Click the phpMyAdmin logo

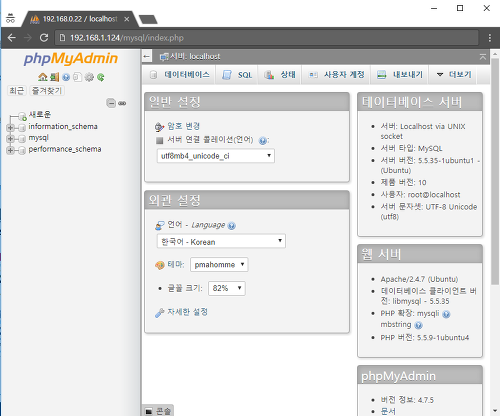click(71, 59)
